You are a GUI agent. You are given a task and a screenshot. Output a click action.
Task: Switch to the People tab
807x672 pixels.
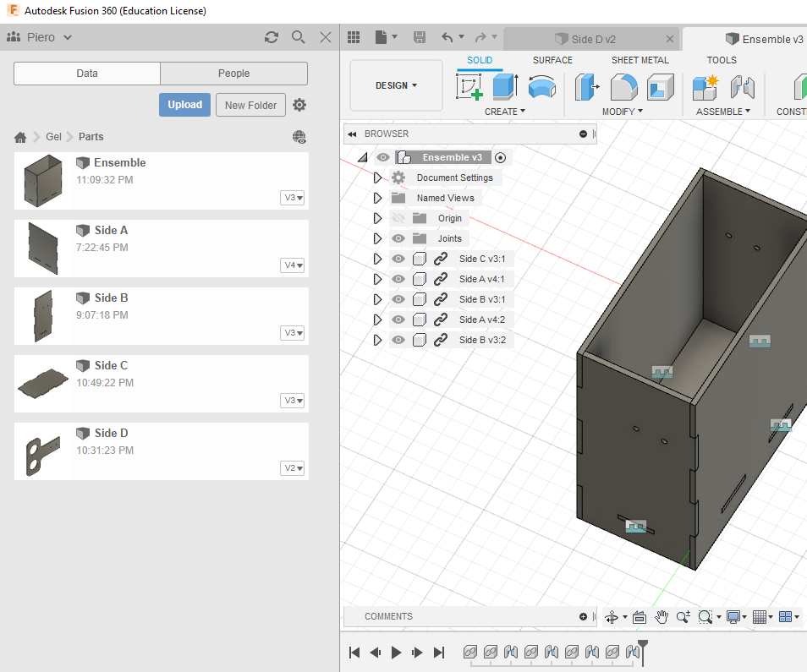click(x=233, y=74)
